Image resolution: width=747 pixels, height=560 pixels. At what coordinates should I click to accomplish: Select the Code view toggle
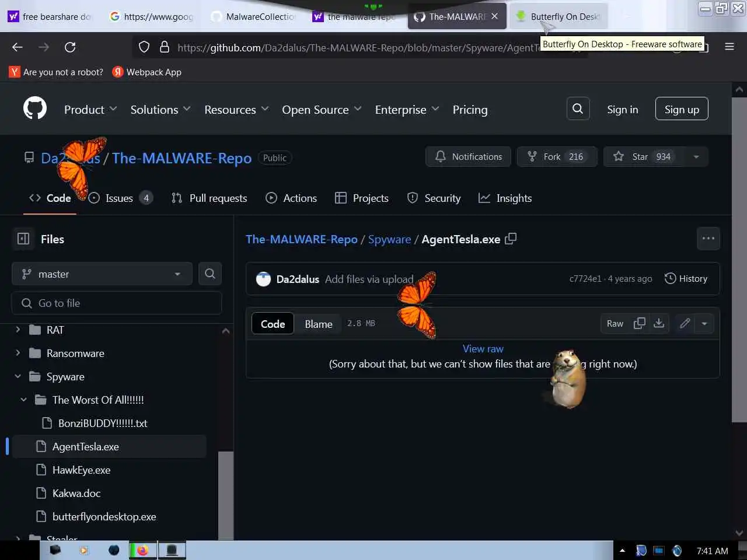tap(273, 324)
